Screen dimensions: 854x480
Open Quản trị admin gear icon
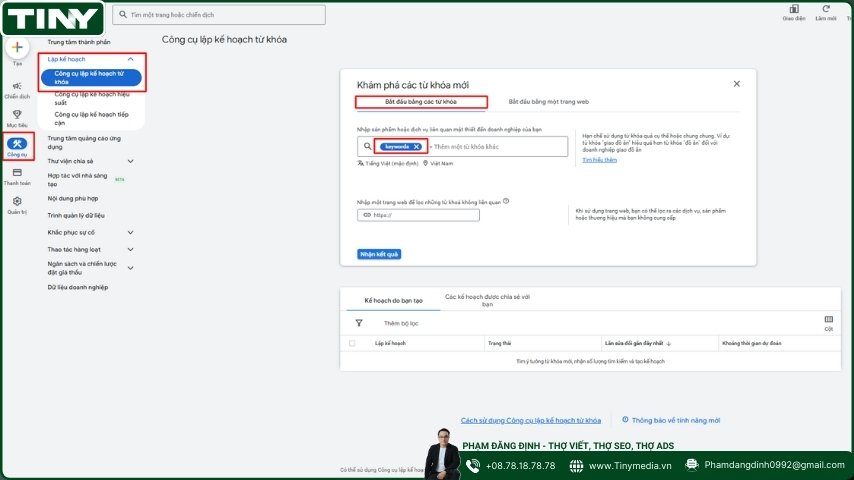pos(17,203)
